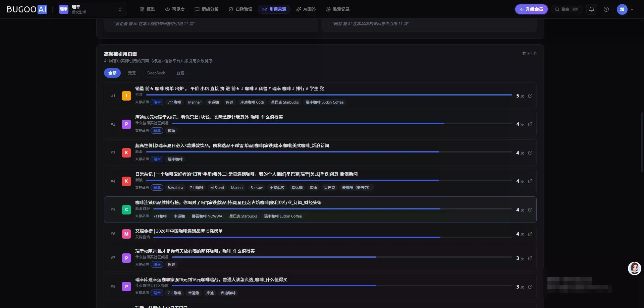Open title 咖啡连锁店品牌排行榜

click(228, 202)
